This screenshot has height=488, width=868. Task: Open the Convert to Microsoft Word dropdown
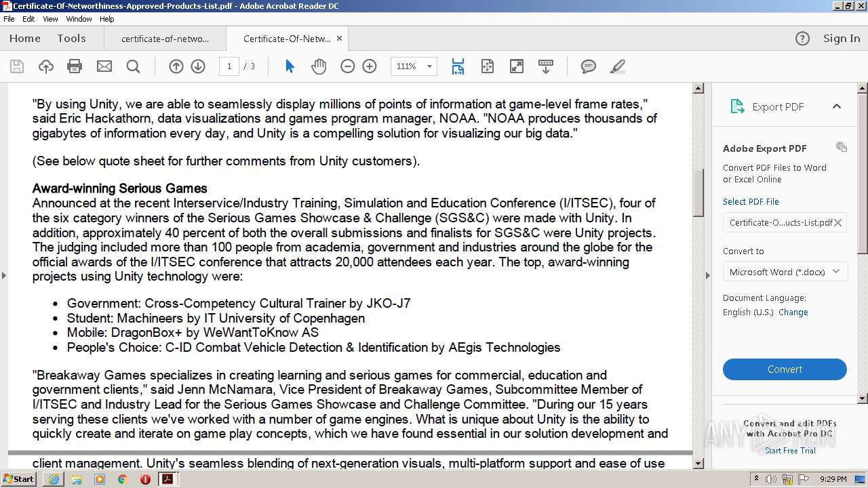coord(785,272)
